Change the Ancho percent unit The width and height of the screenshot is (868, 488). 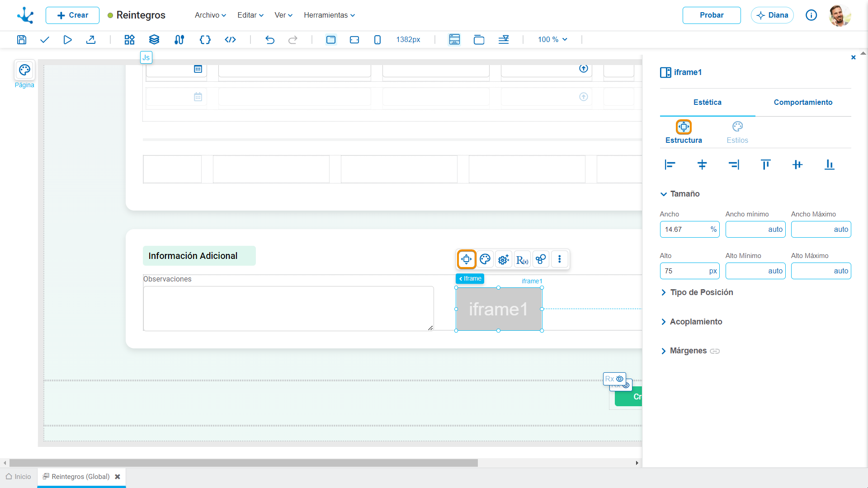coord(713,230)
